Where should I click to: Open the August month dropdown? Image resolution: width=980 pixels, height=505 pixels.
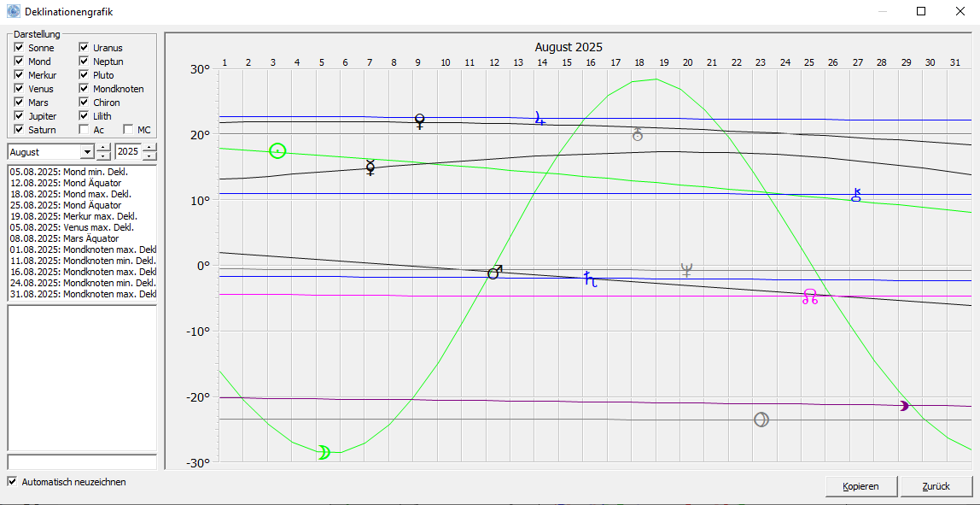(x=86, y=152)
